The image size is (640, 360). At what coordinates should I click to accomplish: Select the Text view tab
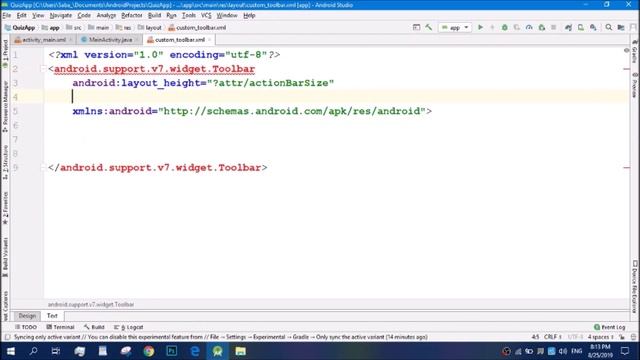coord(52,316)
